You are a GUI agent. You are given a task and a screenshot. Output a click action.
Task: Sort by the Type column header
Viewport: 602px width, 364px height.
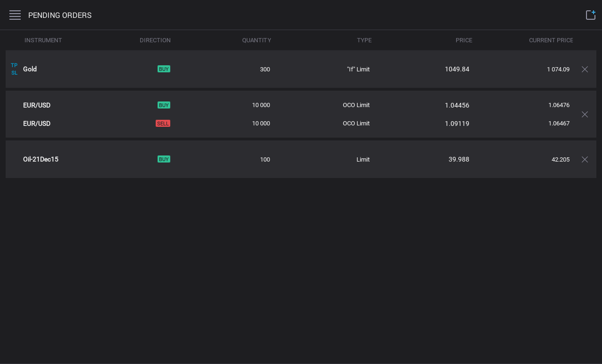coord(364,40)
